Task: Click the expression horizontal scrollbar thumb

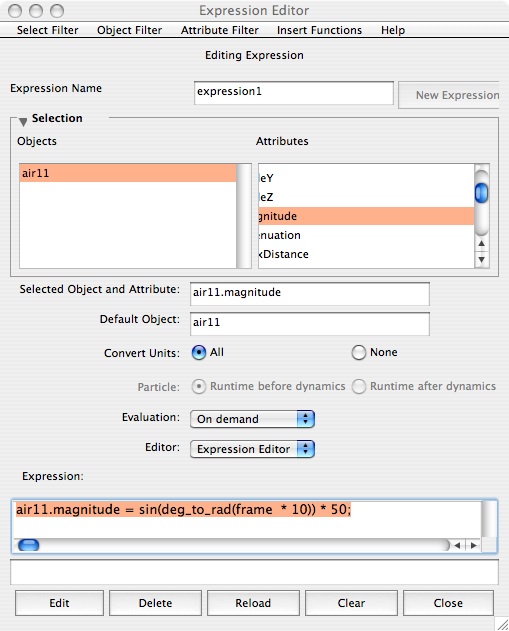Action: 29,545
